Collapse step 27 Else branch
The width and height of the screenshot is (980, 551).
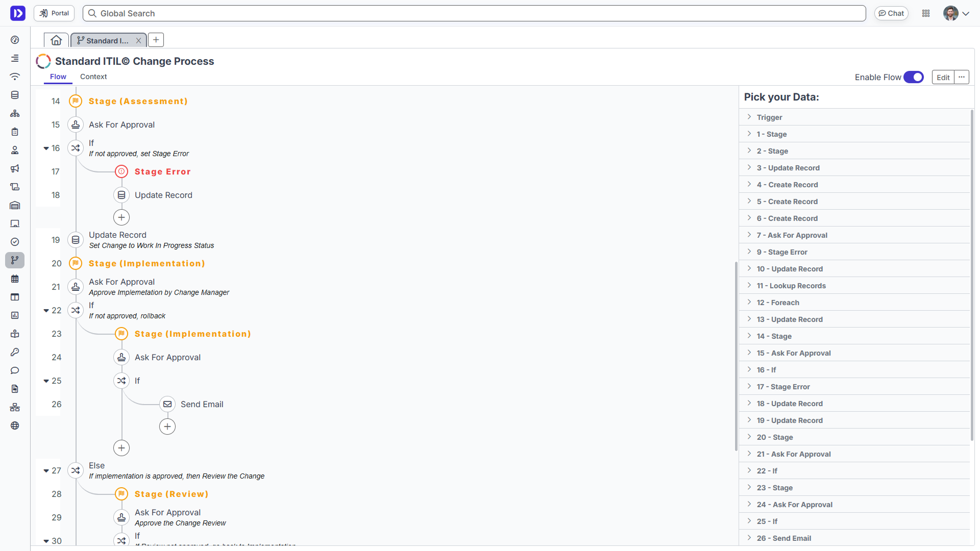coord(46,471)
